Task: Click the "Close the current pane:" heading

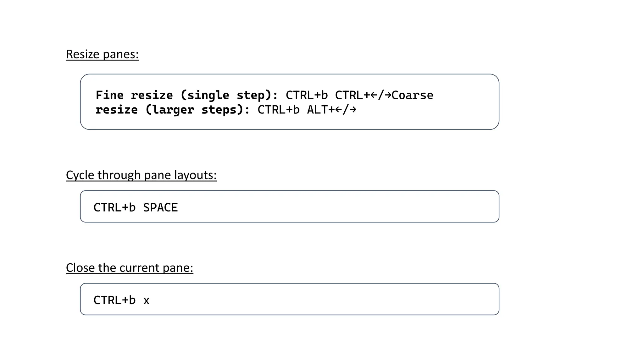Action: [130, 268]
